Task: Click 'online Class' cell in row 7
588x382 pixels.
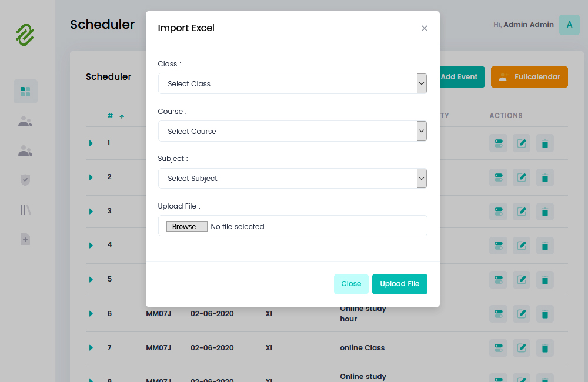Action: tap(362, 348)
